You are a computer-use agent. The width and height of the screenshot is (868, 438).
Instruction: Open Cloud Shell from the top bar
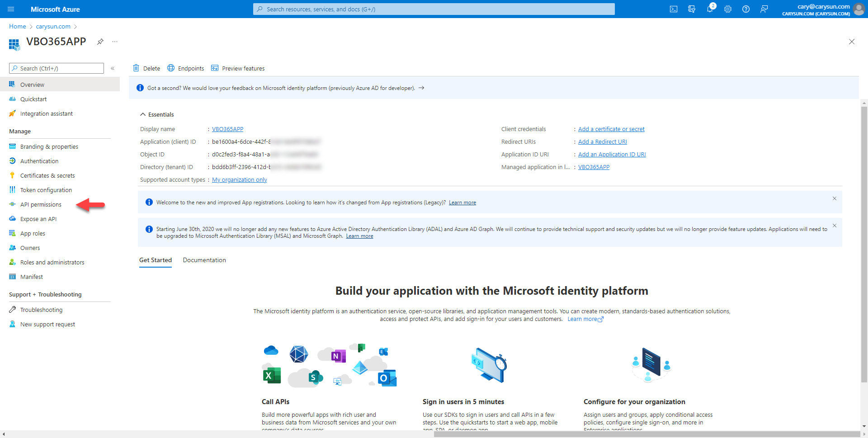click(674, 9)
